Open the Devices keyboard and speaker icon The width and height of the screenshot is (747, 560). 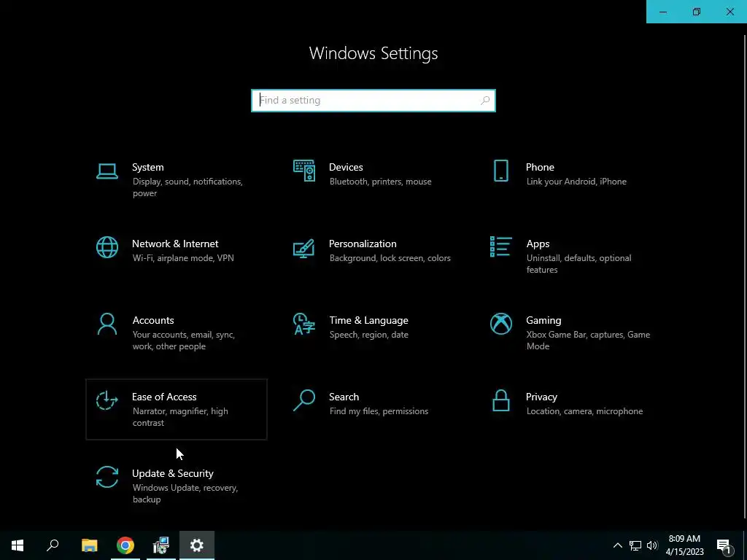click(304, 171)
